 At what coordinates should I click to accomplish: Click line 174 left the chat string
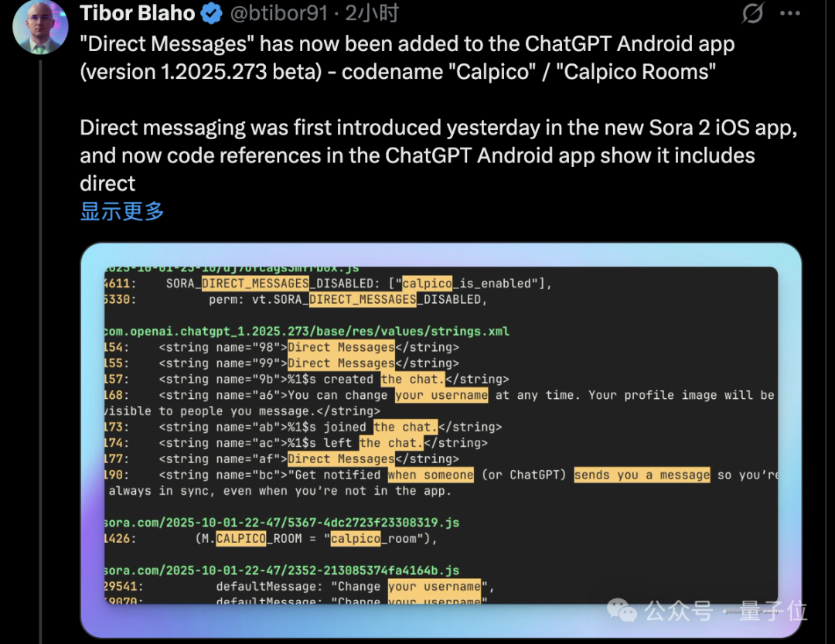(x=296, y=443)
